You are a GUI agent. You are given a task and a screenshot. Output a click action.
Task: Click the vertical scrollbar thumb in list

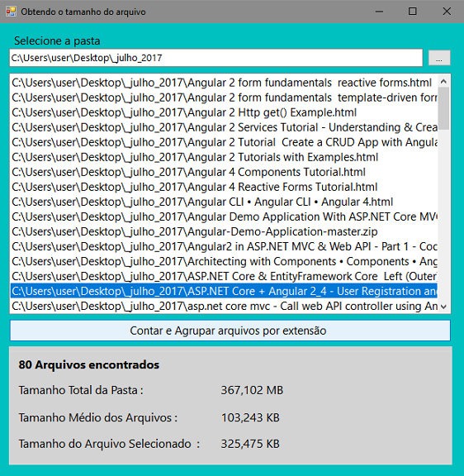click(x=443, y=108)
